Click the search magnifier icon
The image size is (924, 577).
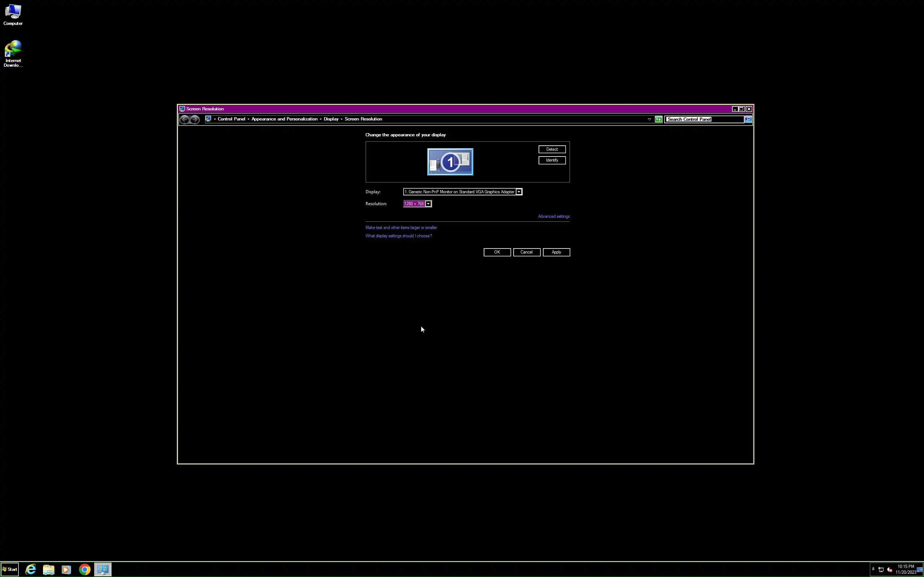coord(748,119)
